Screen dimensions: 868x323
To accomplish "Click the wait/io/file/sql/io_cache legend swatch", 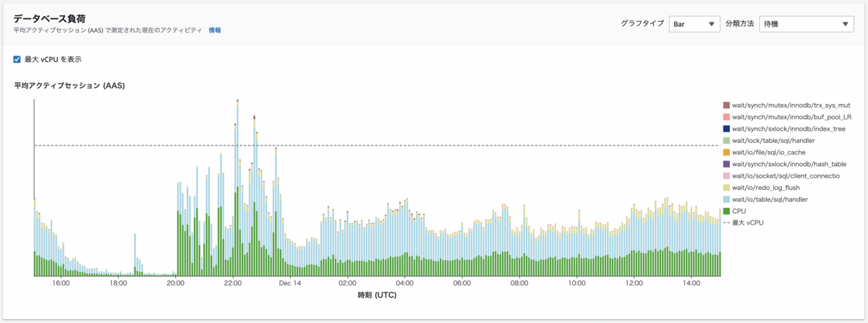I will tap(726, 152).
